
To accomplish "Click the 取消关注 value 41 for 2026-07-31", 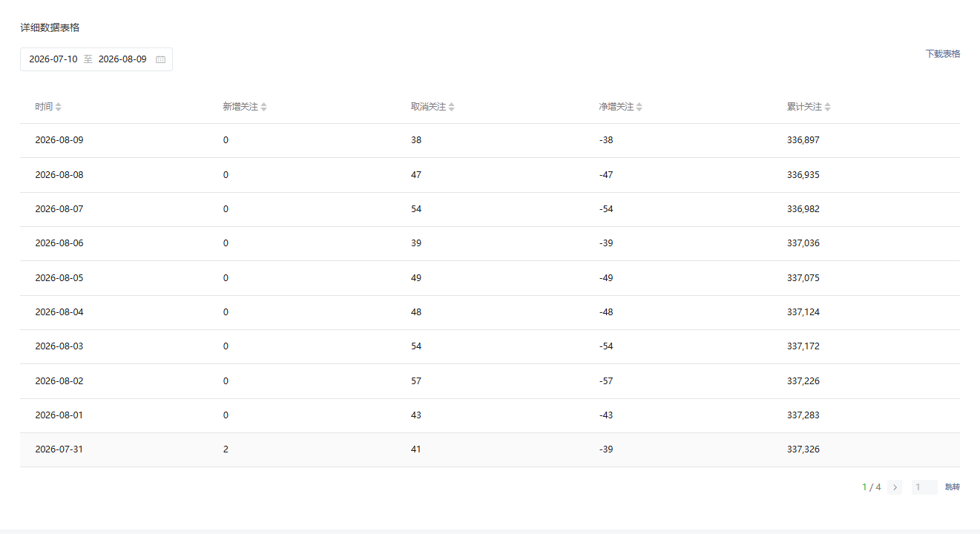I will [x=416, y=449].
